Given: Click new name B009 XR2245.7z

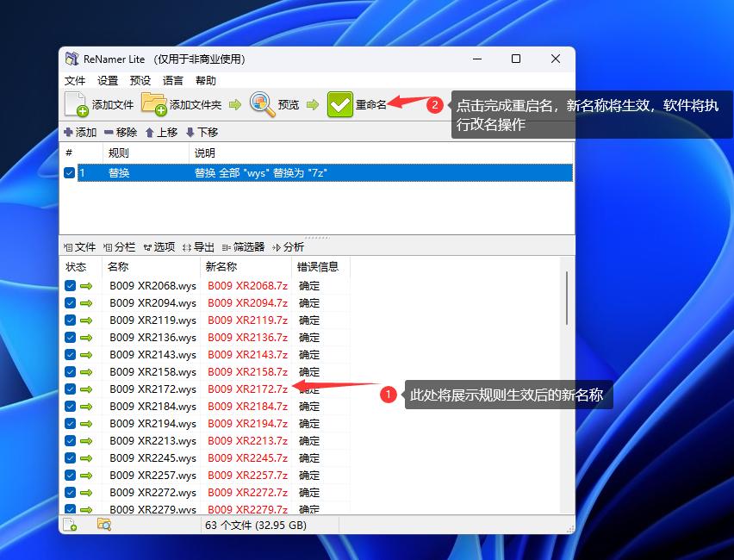Looking at the screenshot, I should [x=247, y=458].
